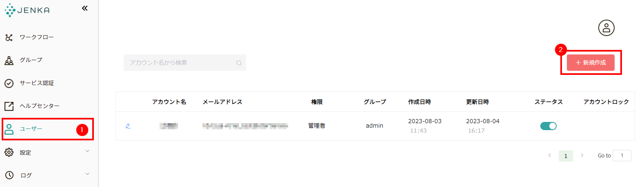644x187 pixels.
Task: Click the ワークフロー workflow icon
Action: [9, 38]
